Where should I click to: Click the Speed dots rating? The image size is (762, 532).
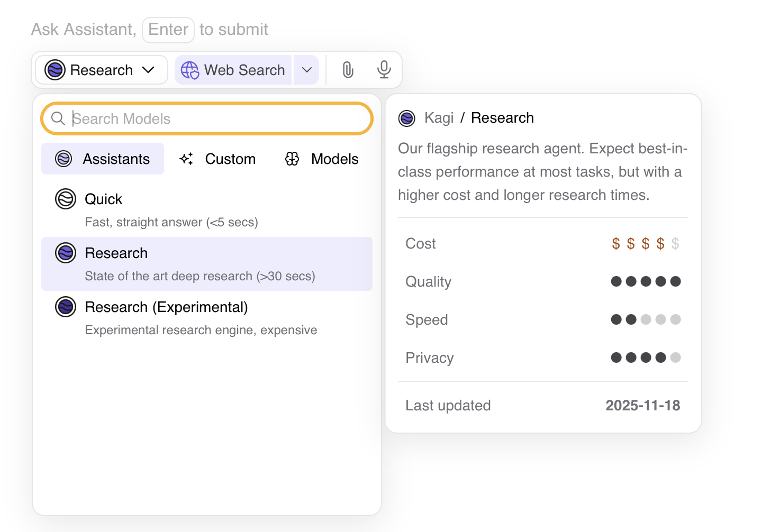(646, 319)
